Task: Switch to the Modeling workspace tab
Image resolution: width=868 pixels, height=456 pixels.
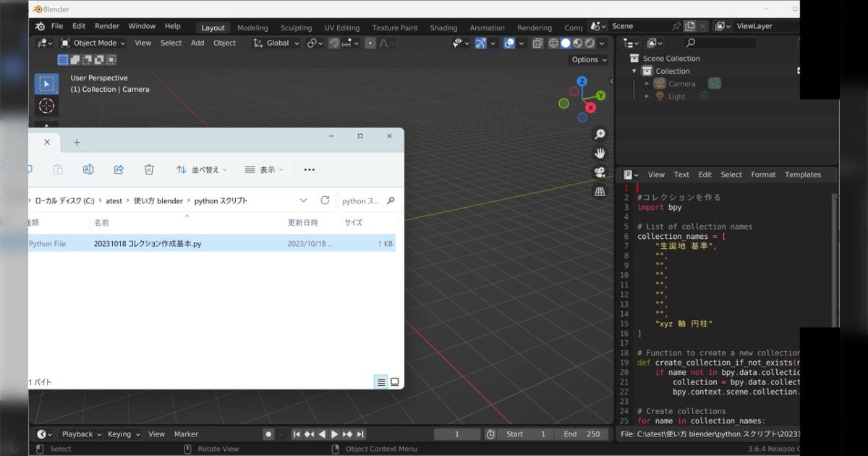Action: (x=252, y=28)
